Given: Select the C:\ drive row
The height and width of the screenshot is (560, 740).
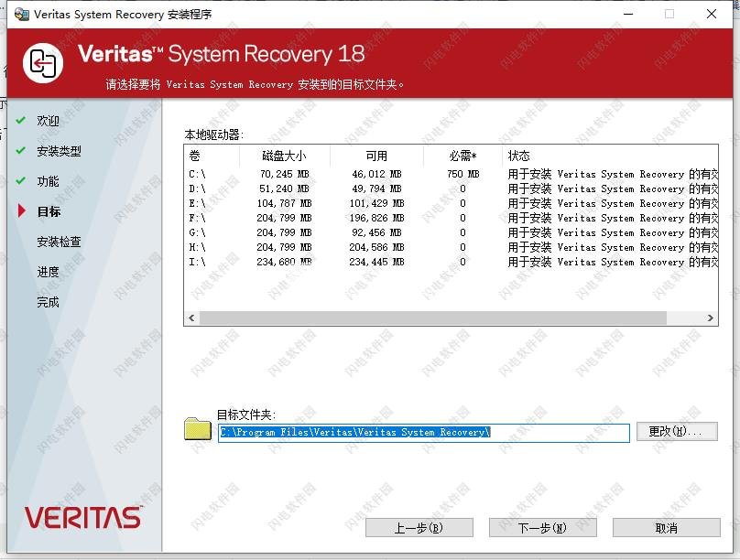Looking at the screenshot, I should click(452, 174).
